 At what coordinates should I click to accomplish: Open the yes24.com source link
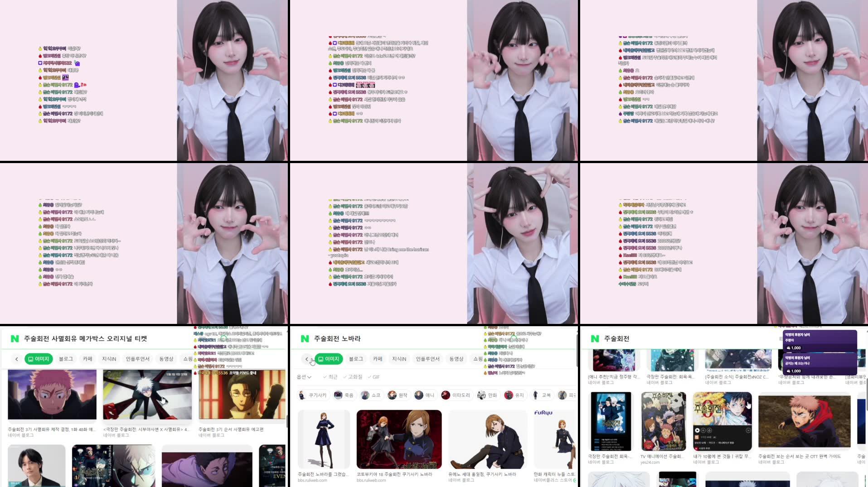click(x=650, y=463)
